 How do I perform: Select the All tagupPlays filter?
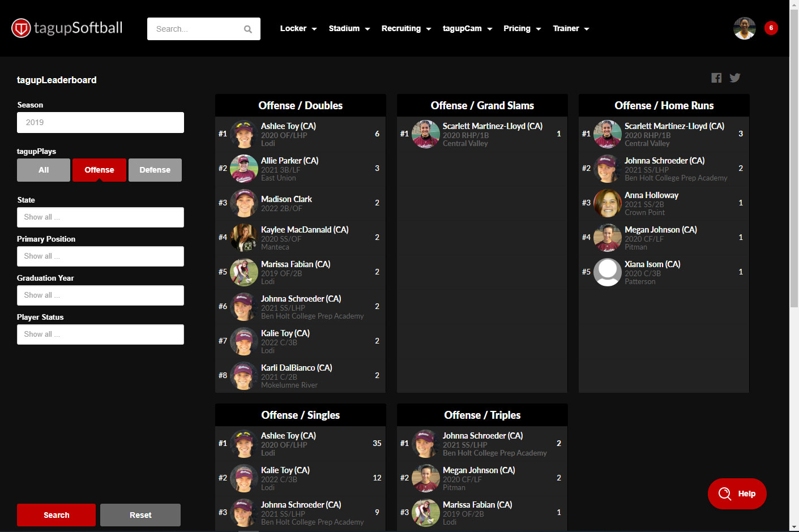[x=44, y=170]
